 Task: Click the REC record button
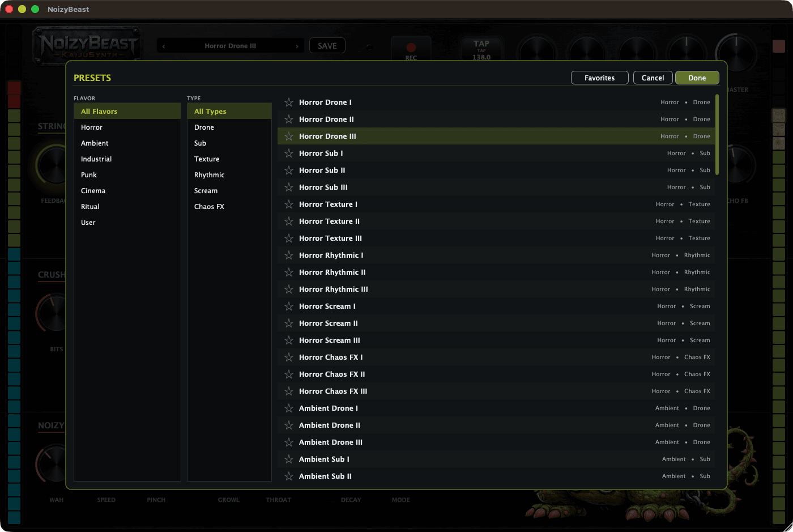[x=411, y=49]
